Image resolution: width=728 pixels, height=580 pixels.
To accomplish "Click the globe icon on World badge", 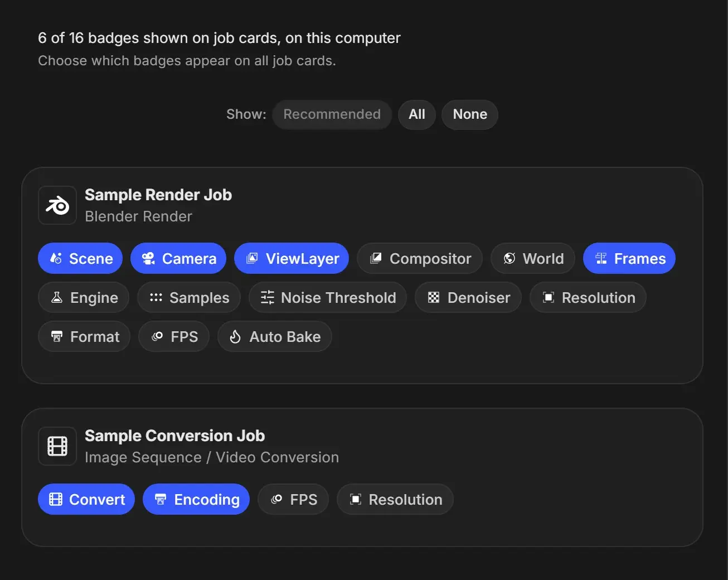I will [509, 259].
